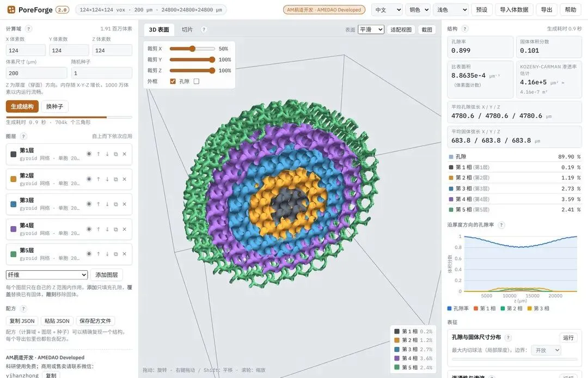Delete layer 第2层
The image size is (588, 378).
pyautogui.click(x=125, y=179)
